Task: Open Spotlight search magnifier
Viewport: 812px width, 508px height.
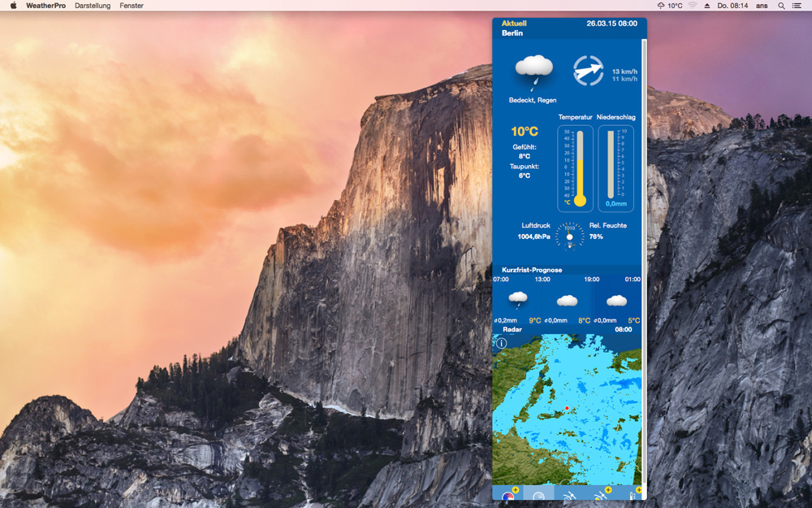Action: coord(781,6)
